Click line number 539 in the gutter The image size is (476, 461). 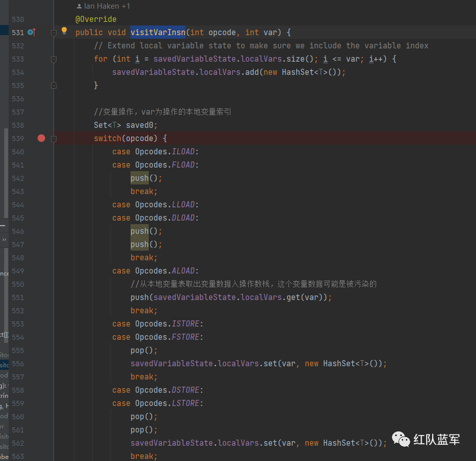[x=18, y=139]
